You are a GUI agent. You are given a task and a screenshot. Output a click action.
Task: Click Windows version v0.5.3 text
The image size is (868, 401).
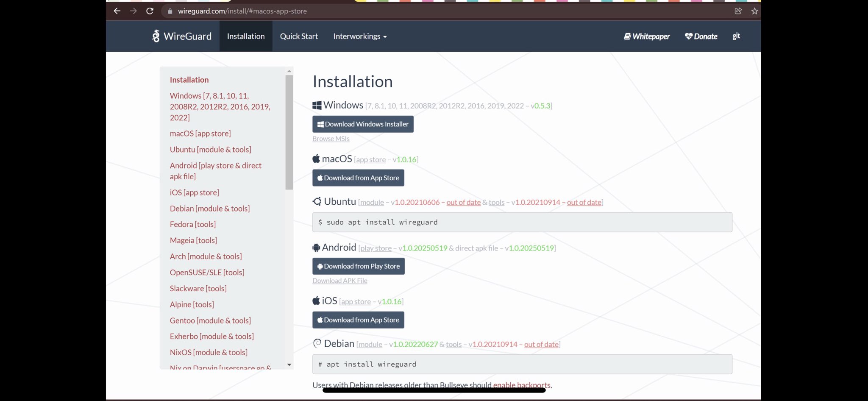(540, 106)
